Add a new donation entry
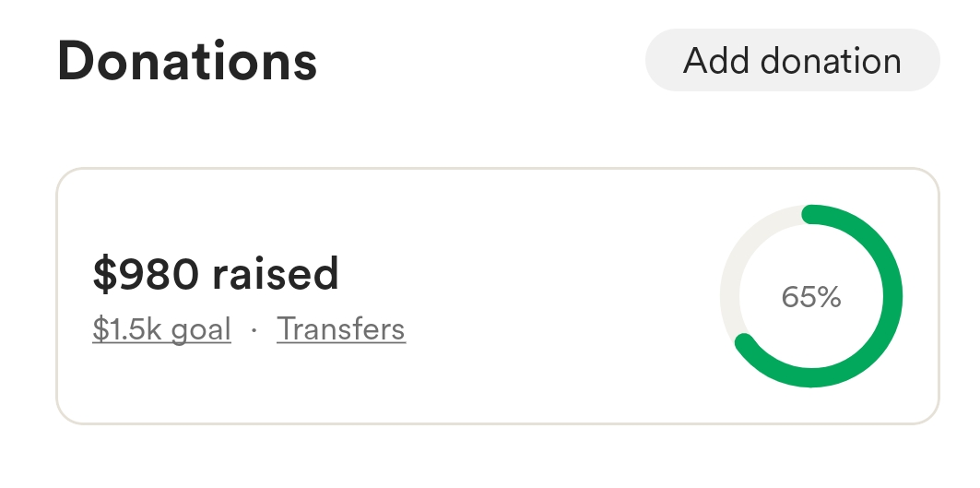The width and height of the screenshot is (980, 488). 792,61
